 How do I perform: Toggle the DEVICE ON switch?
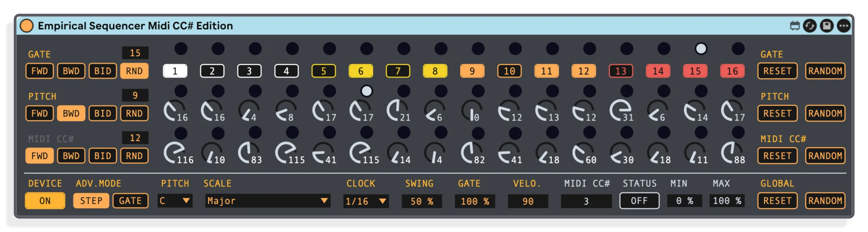tap(45, 201)
